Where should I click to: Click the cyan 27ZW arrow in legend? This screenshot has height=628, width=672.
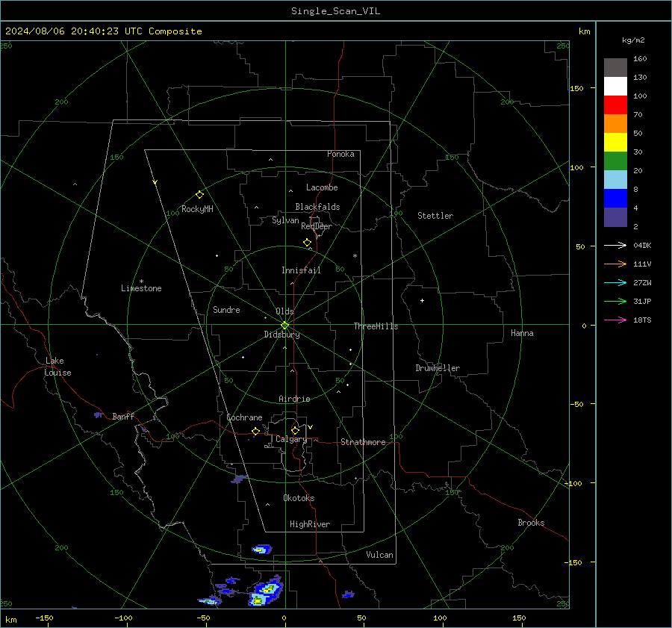[x=615, y=283]
